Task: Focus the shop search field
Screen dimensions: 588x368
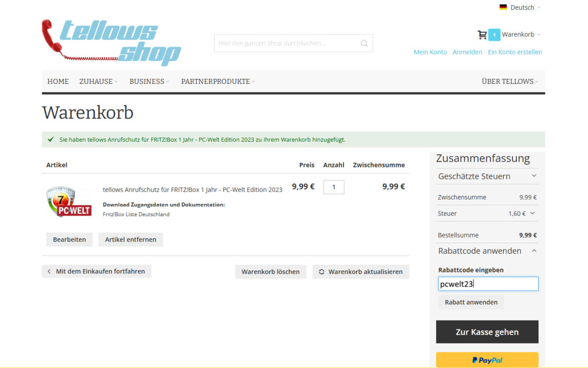Action: pyautogui.click(x=294, y=43)
